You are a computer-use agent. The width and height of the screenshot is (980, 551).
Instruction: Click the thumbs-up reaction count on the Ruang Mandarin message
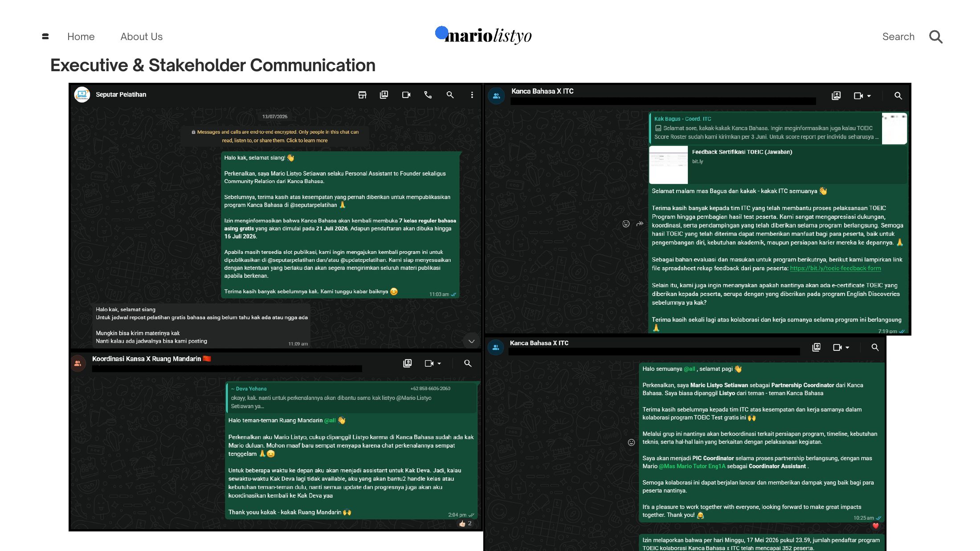(465, 524)
